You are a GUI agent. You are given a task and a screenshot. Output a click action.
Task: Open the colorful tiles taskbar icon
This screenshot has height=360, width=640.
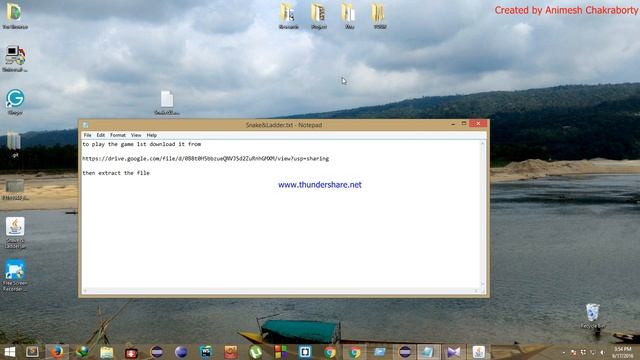[281, 352]
